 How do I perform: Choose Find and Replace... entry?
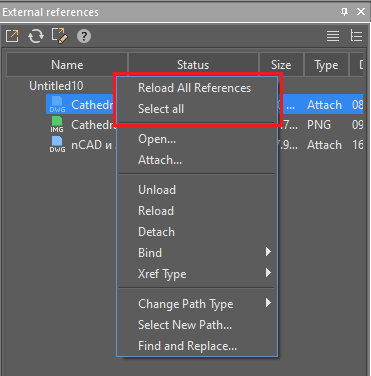(x=197, y=346)
